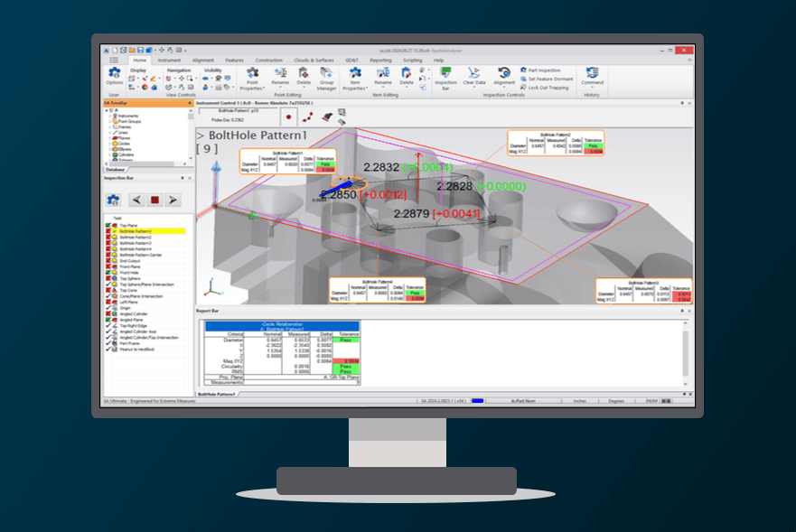Click Set Feature Dormant
The width and height of the screenshot is (796, 532).
coord(549,79)
